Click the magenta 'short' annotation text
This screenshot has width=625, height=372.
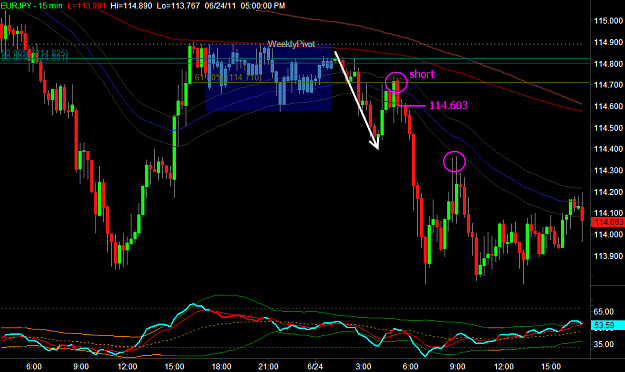422,74
